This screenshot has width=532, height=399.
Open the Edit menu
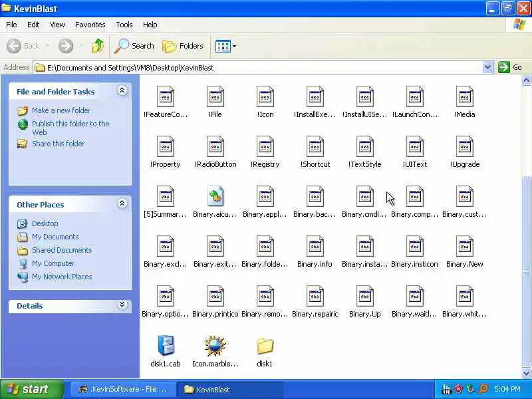point(33,25)
